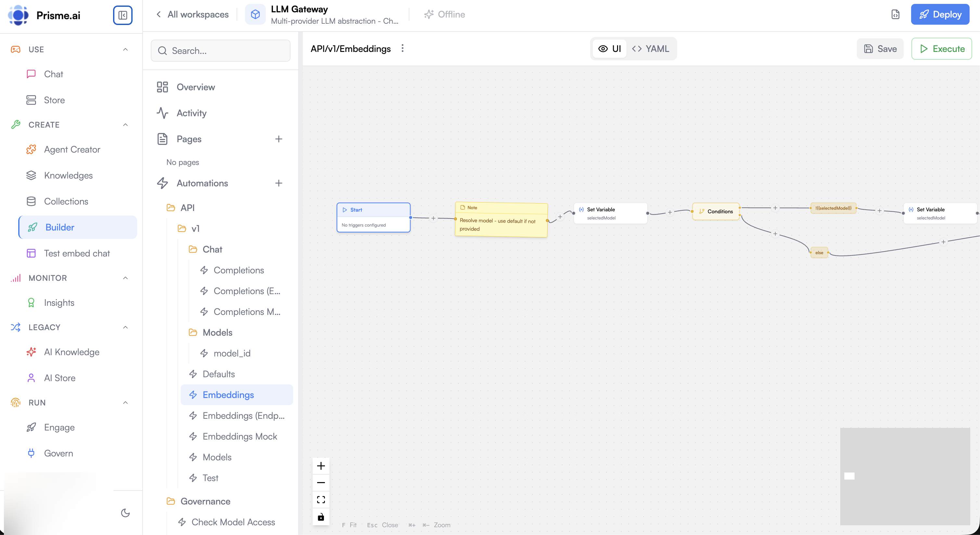Open the Pages section
The height and width of the screenshot is (535, 980).
click(x=189, y=139)
